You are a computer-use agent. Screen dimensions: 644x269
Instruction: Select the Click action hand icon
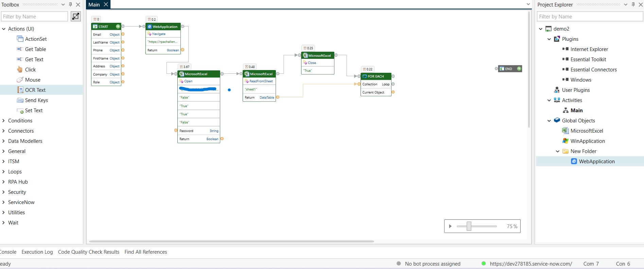20,69
